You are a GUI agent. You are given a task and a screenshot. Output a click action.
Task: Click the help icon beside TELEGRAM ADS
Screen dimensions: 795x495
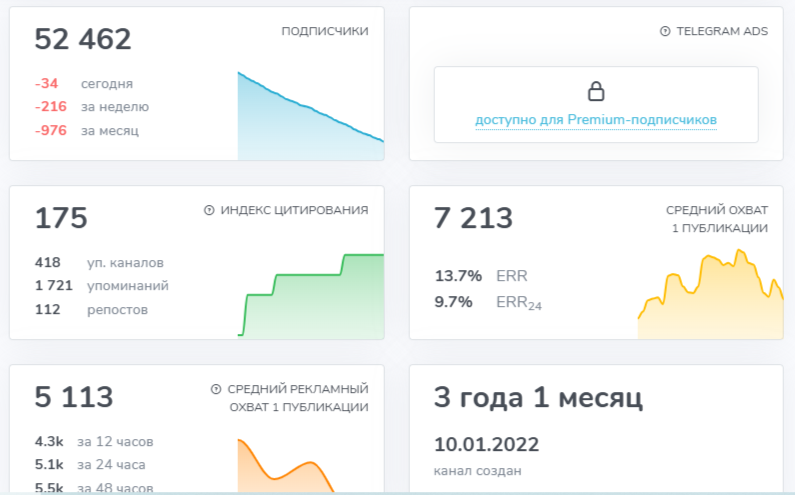click(x=665, y=31)
